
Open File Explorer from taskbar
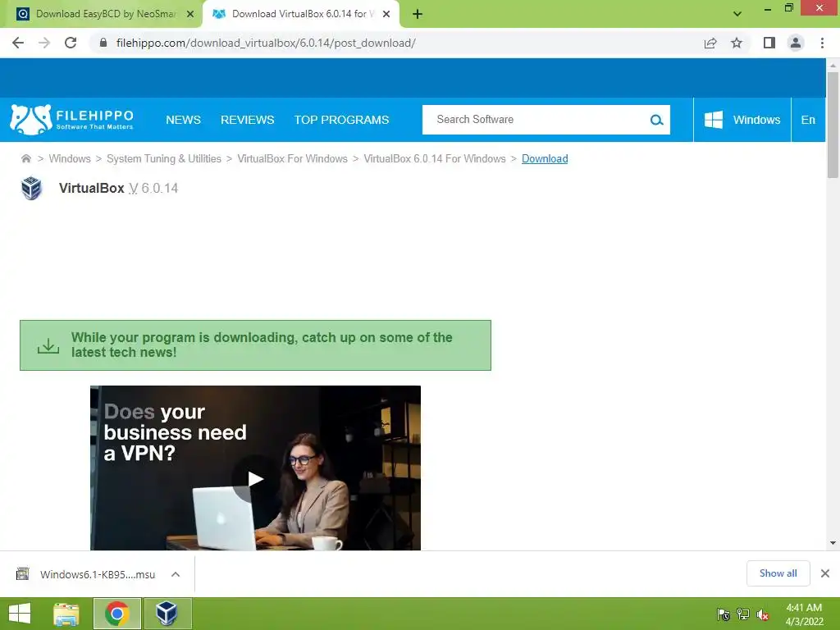point(66,614)
